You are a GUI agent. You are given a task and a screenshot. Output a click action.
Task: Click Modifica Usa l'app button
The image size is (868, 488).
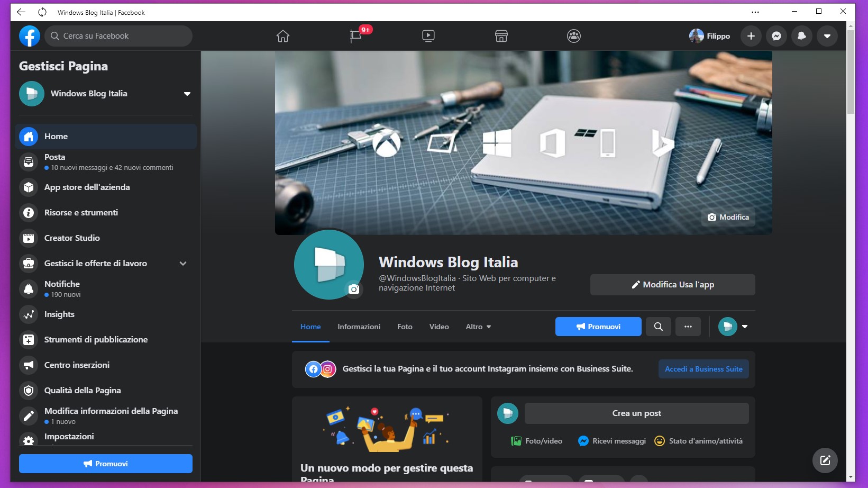coord(673,285)
